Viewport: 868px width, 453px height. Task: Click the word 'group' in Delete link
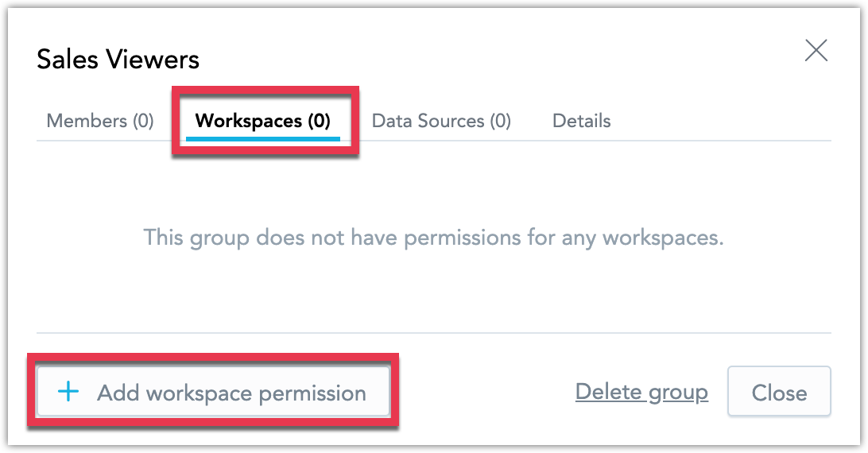pos(678,393)
